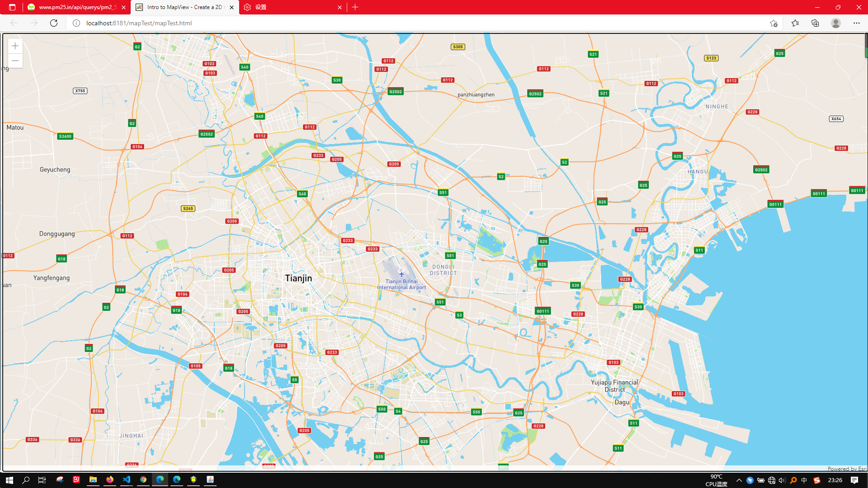The width and height of the screenshot is (868, 488).
Task: Go back to previous page
Action: [14, 23]
